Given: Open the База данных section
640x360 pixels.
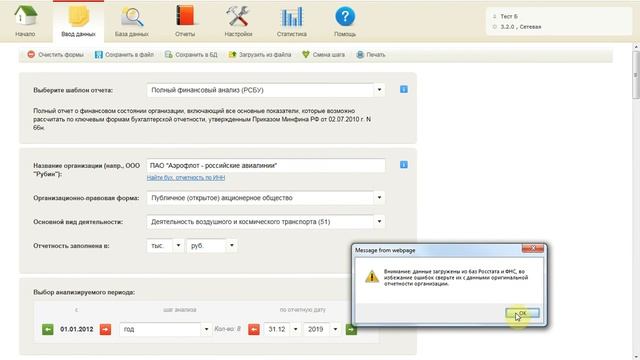Looking at the screenshot, I should (x=131, y=21).
